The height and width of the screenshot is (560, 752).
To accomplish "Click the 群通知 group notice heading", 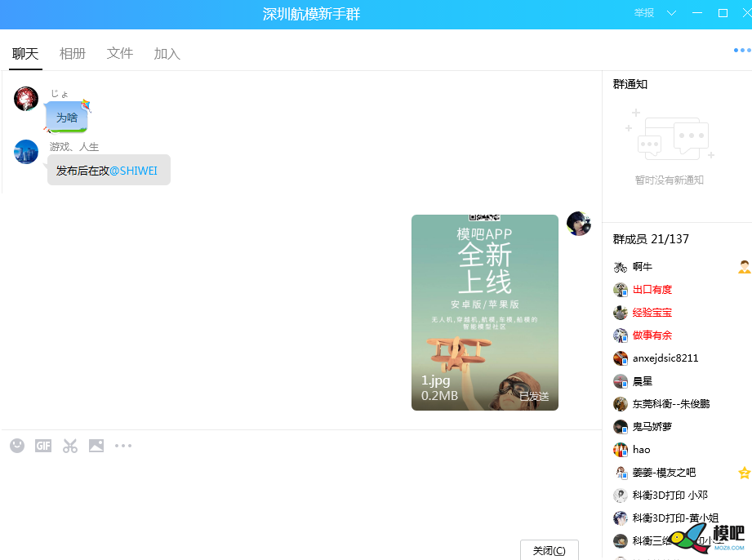I will point(630,84).
